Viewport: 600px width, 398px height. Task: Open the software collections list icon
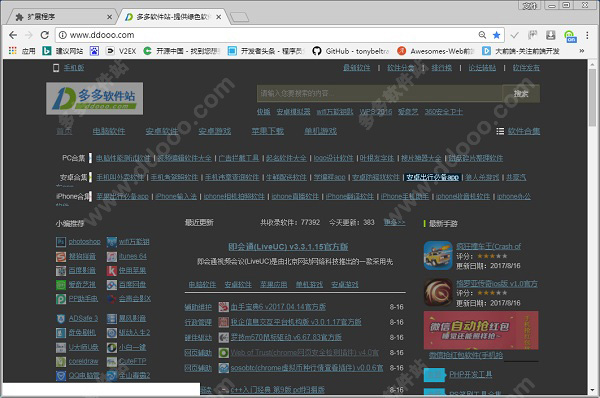coord(500,131)
